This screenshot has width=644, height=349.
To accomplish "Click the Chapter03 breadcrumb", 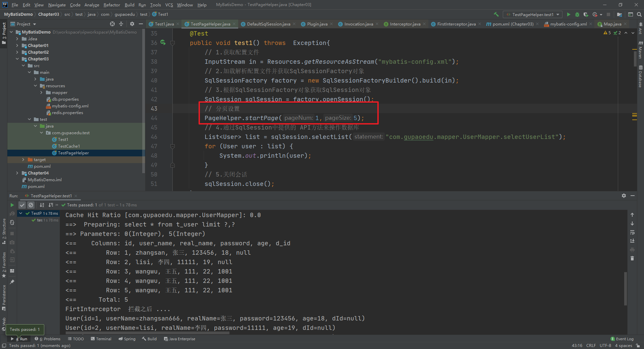I will pyautogui.click(x=48, y=14).
